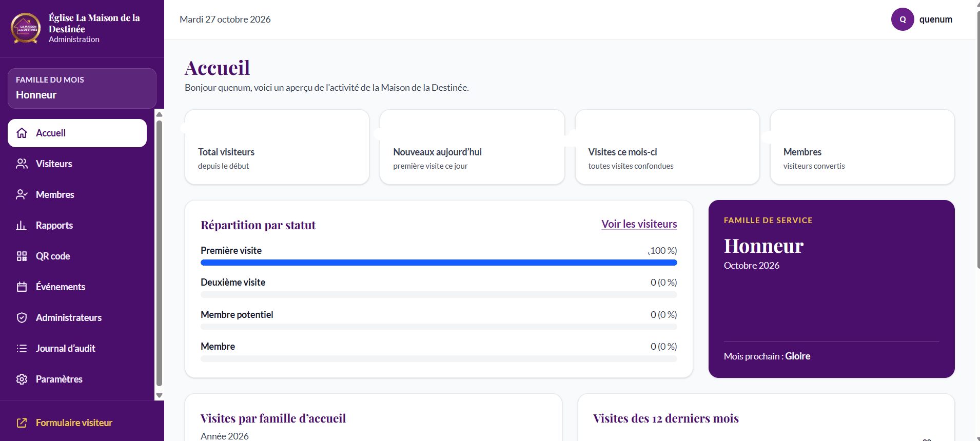Image resolution: width=980 pixels, height=441 pixels.
Task: Click the Première visite progress bar
Action: [x=439, y=263]
